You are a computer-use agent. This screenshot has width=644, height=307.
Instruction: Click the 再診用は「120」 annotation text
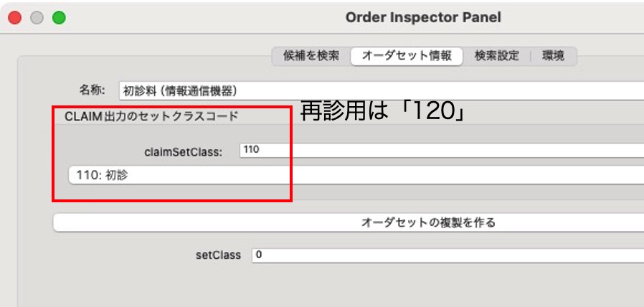379,113
